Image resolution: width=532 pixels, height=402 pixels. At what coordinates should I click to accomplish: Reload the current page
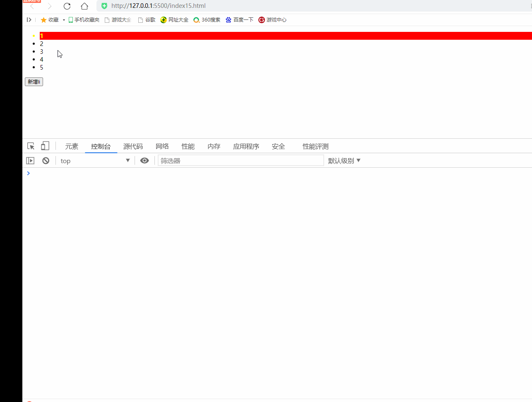click(x=67, y=6)
